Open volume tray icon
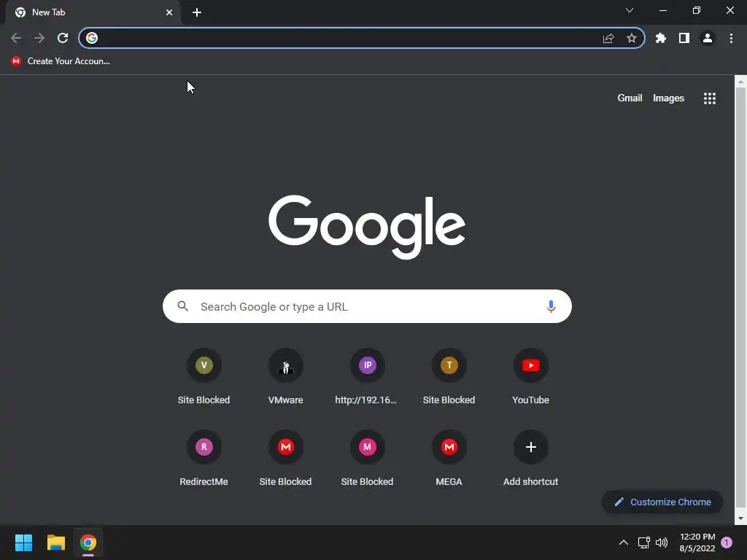 (662, 542)
